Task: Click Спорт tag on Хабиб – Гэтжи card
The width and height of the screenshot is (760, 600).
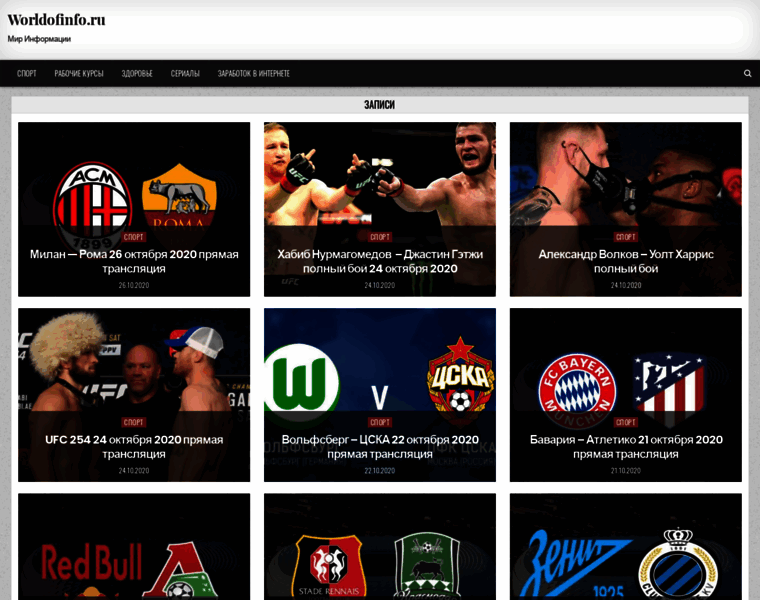Action: click(380, 237)
